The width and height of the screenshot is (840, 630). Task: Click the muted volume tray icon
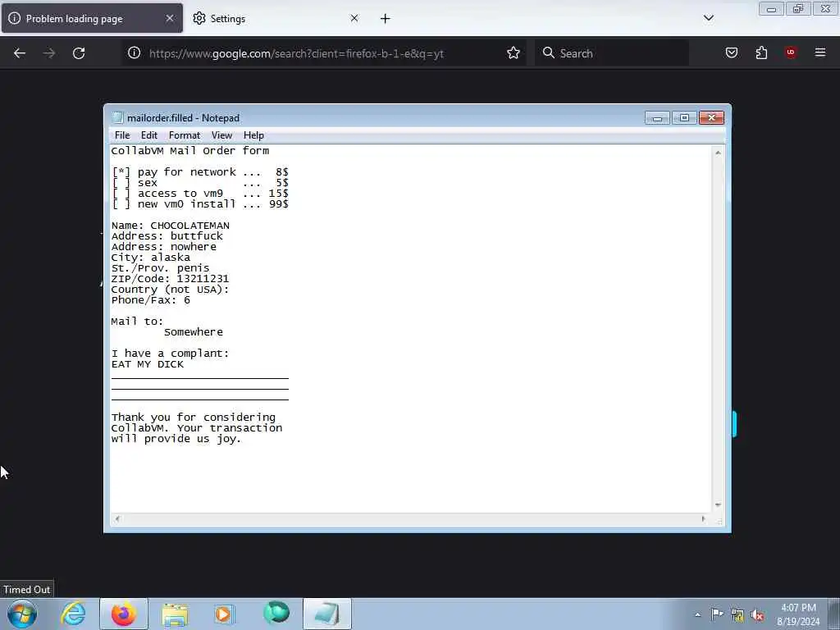pyautogui.click(x=757, y=615)
